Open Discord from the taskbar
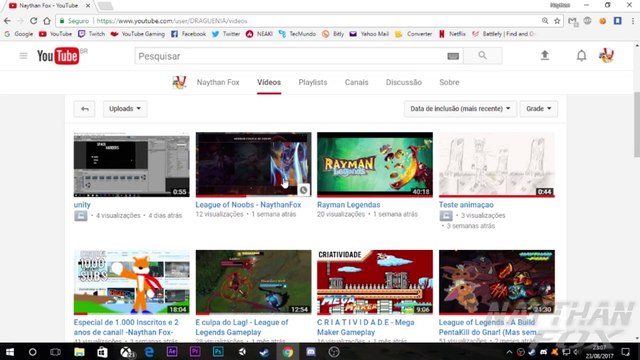The width and height of the screenshot is (640, 360). tap(311, 352)
